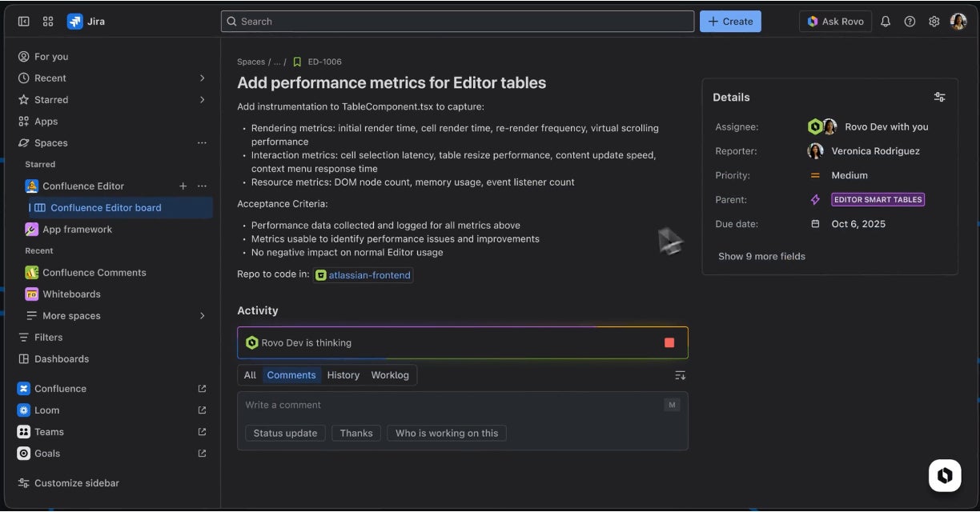Image resolution: width=980 pixels, height=512 pixels.
Task: Open the notifications bell
Action: click(886, 22)
